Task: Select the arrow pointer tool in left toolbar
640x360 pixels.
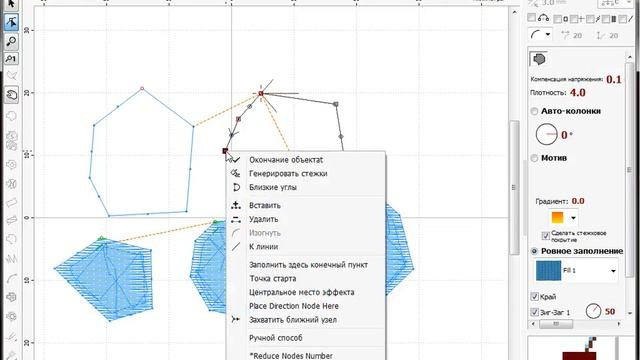Action: (x=11, y=4)
